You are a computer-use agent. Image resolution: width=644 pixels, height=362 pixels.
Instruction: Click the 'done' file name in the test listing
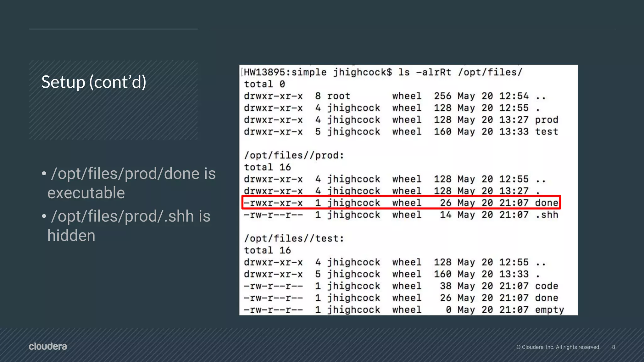tap(547, 298)
